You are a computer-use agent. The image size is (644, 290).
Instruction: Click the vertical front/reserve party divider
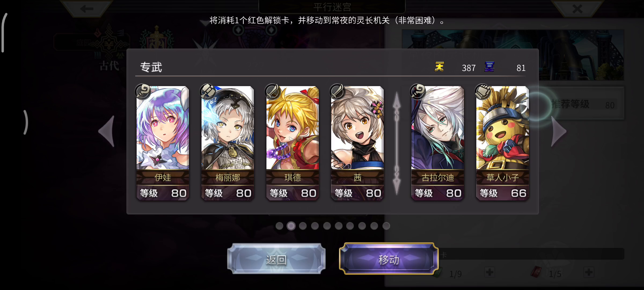397,143
